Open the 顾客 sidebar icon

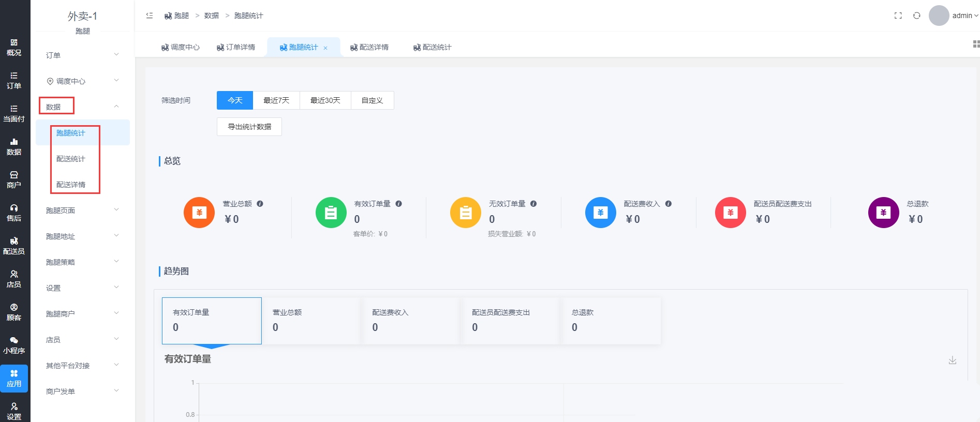click(14, 312)
